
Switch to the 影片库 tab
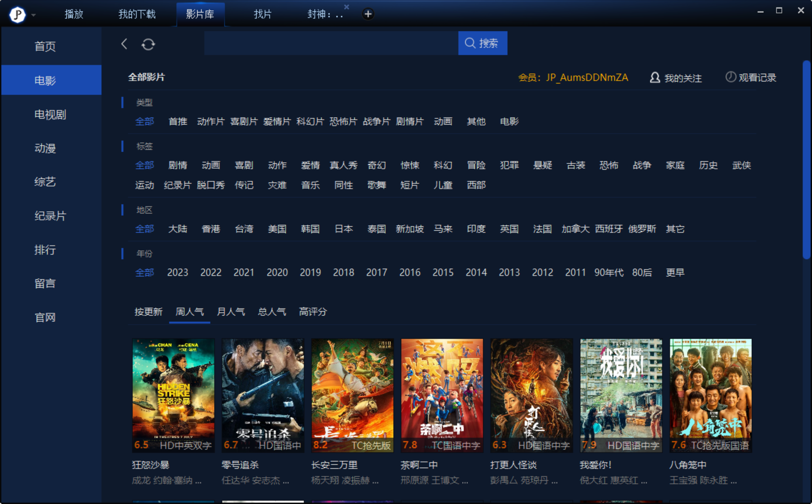[200, 14]
